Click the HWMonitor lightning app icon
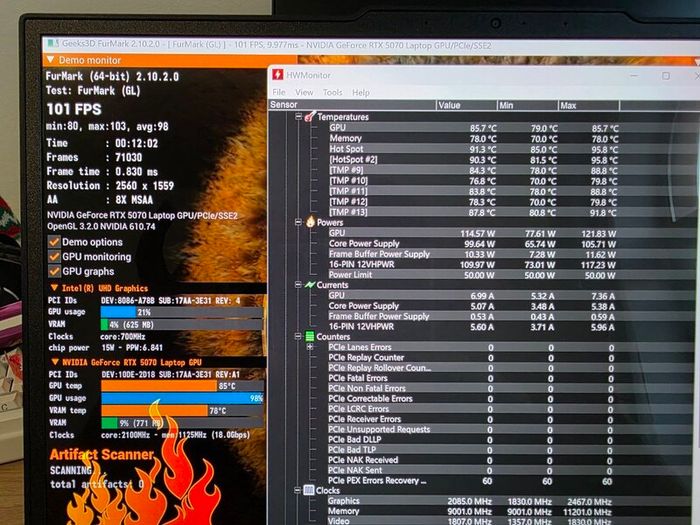 coord(278,74)
